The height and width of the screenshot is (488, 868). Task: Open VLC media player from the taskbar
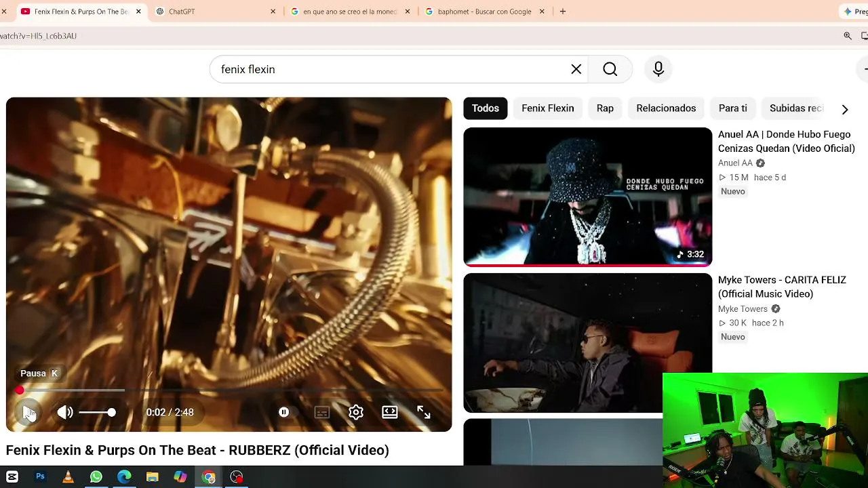pyautogui.click(x=68, y=477)
